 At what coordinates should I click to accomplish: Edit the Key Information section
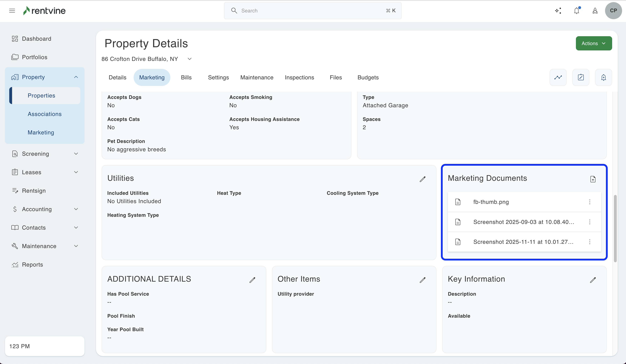[x=593, y=280]
